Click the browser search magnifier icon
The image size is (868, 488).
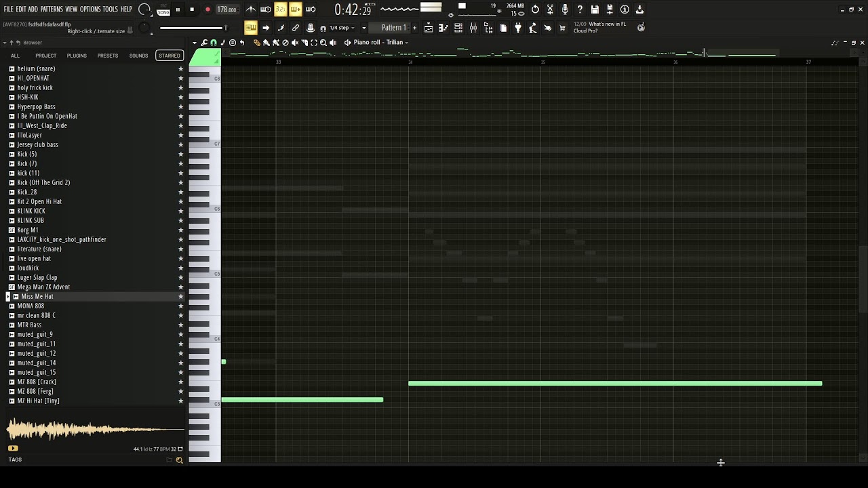click(x=179, y=460)
